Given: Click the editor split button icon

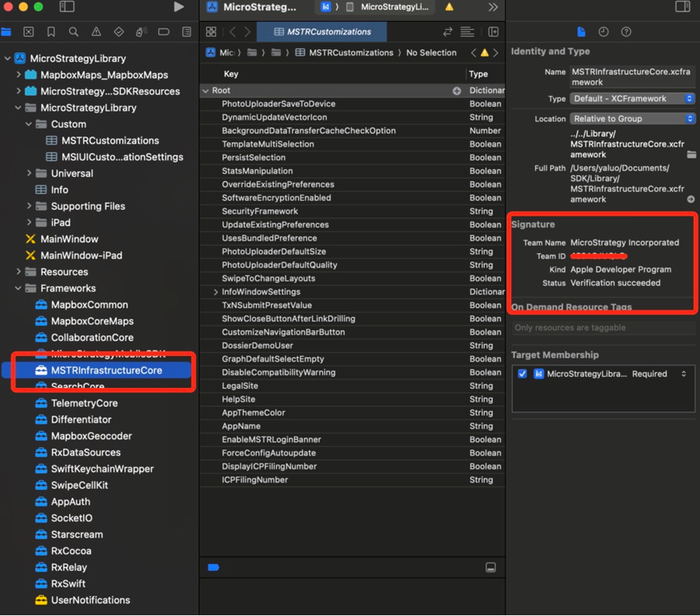Looking at the screenshot, I should [493, 32].
